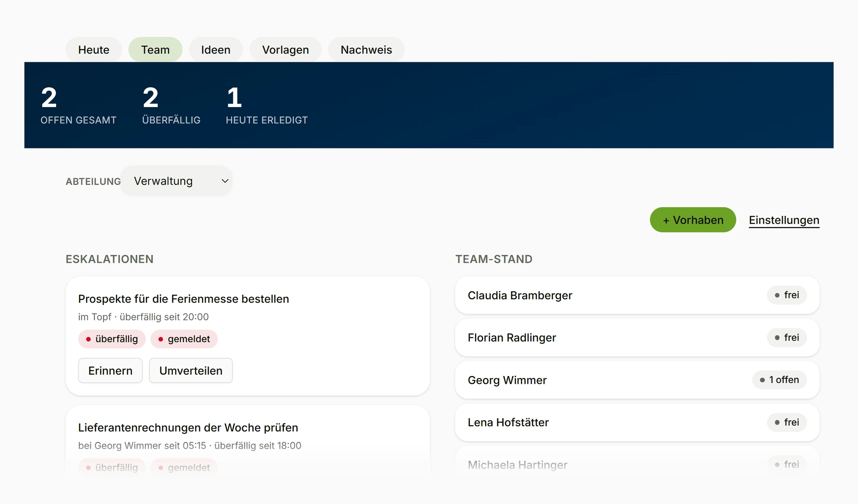Select team member Claudia Bramberger
858x504 pixels.
[637, 295]
